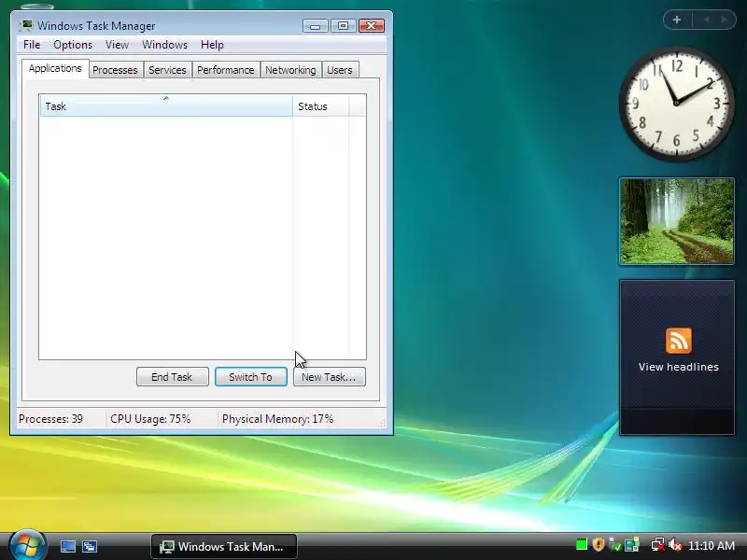The width and height of the screenshot is (747, 560).
Task: Click the Show Desktop quick launch icon
Action: point(67,546)
